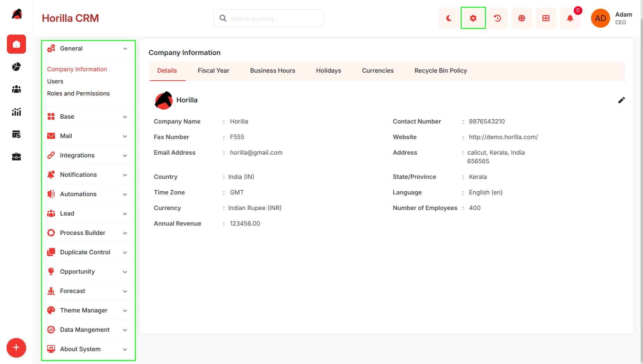Open settings via the gear icon

point(473,18)
